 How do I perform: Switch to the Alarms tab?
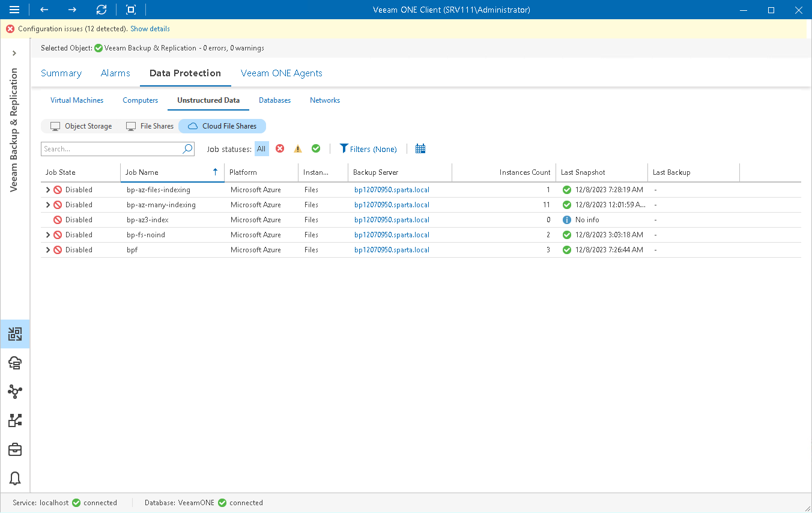[115, 73]
